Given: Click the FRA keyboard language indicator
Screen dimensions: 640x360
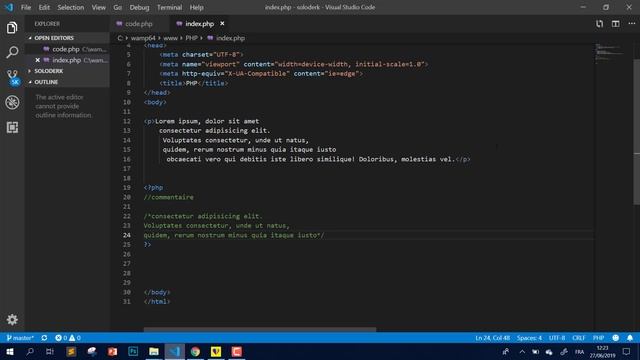Looking at the screenshot, I should coord(579,352).
